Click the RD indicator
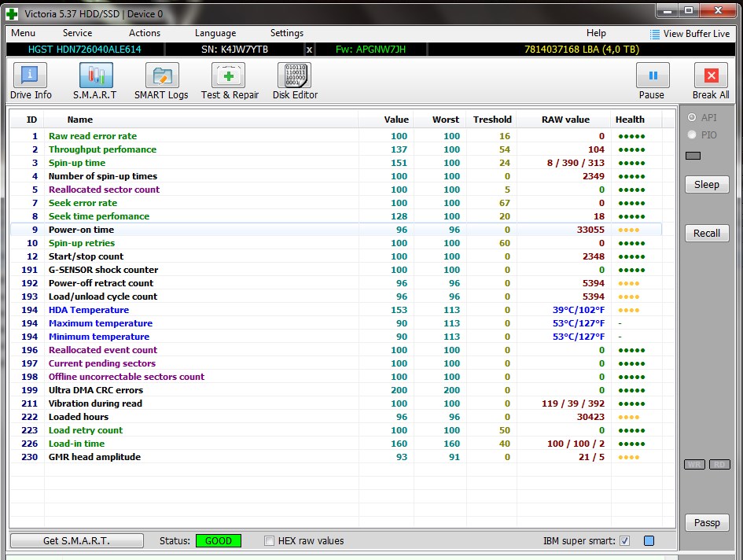The width and height of the screenshot is (743, 560). click(719, 464)
